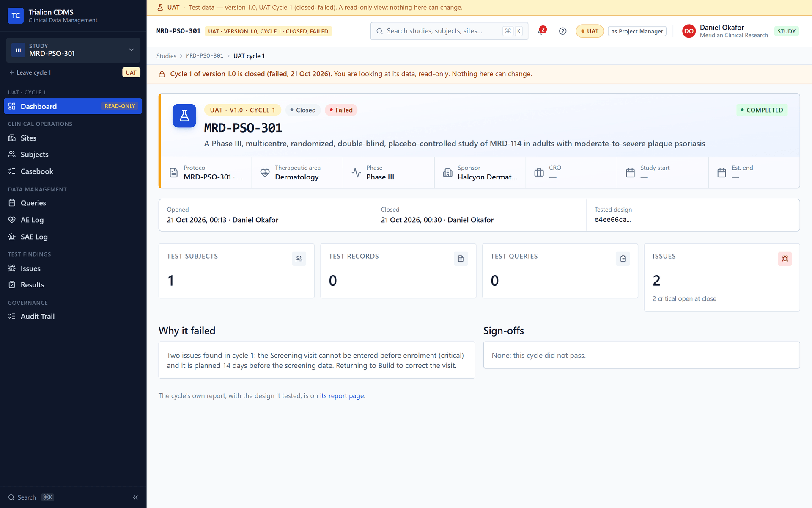Click the STUDY badge in header
812x508 pixels.
pos(786,31)
